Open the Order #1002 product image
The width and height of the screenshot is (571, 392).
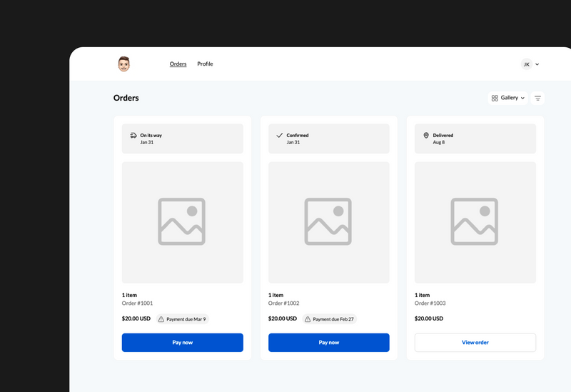328,222
